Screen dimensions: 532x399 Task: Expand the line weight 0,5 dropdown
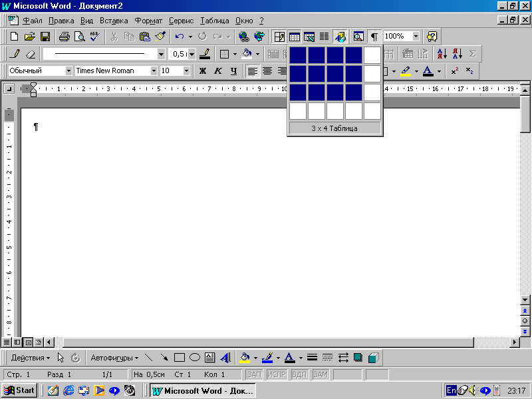(x=192, y=54)
